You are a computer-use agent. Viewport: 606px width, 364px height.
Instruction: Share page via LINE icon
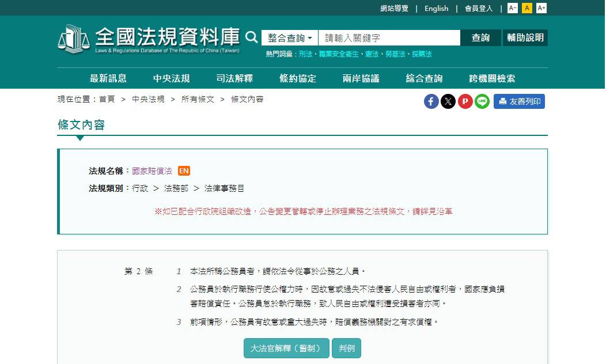pyautogui.click(x=482, y=101)
